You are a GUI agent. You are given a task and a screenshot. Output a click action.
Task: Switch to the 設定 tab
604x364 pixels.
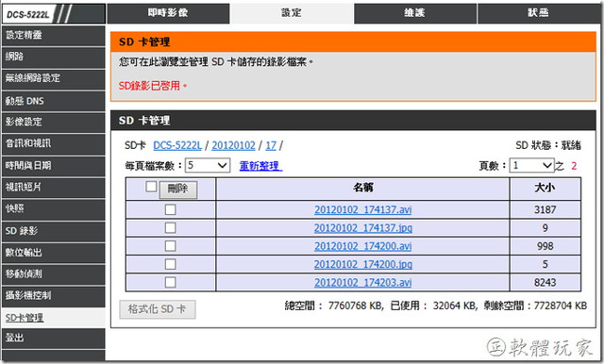(292, 13)
